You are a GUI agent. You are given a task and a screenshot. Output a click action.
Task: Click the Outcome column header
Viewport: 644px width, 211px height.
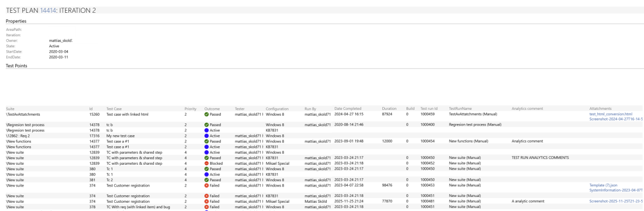213,109
